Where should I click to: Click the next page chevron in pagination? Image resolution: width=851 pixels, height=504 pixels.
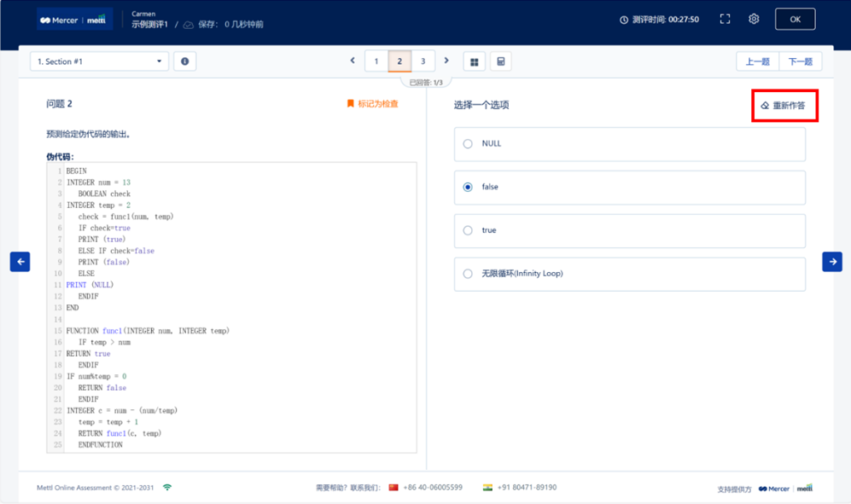(x=446, y=61)
